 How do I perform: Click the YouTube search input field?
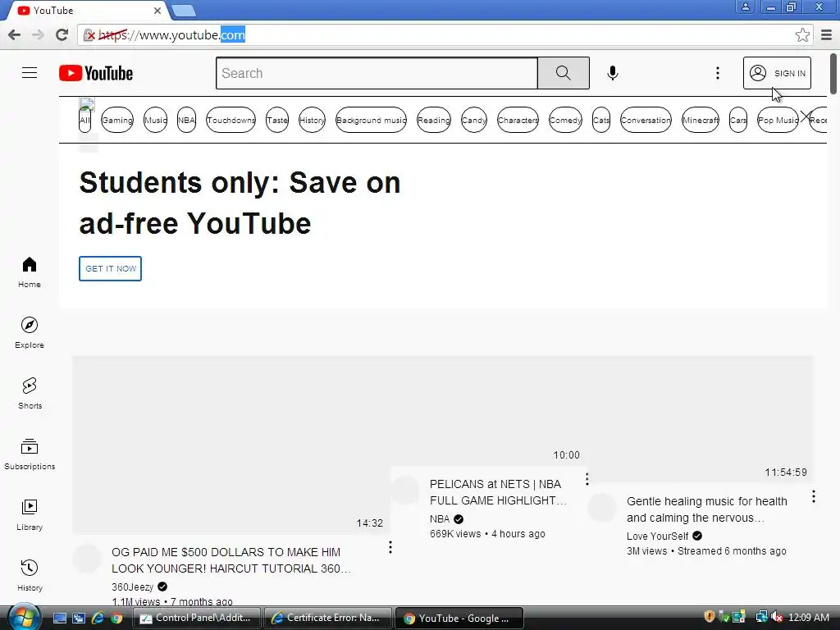(x=377, y=73)
